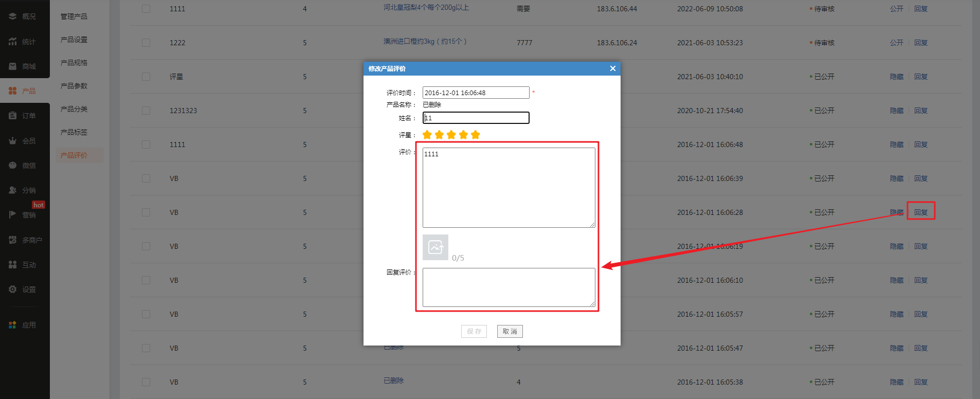
Task: Open product link 河北皇冠梨4个
Action: click(x=426, y=7)
